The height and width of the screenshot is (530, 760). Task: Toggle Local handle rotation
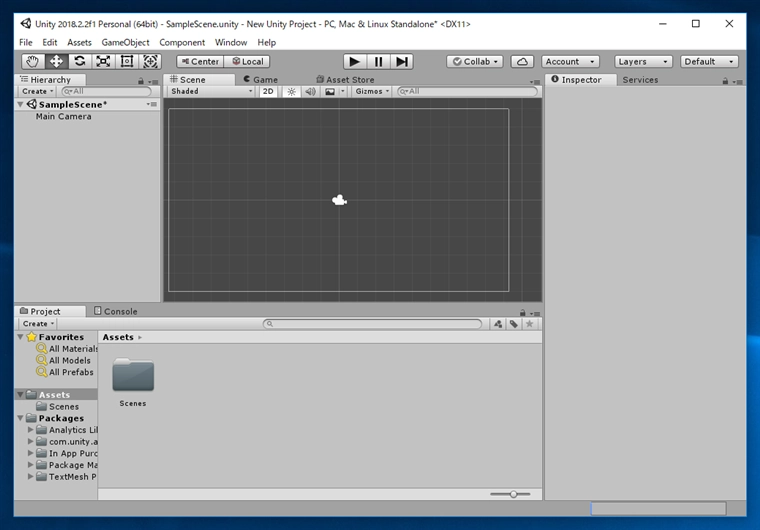coord(247,62)
